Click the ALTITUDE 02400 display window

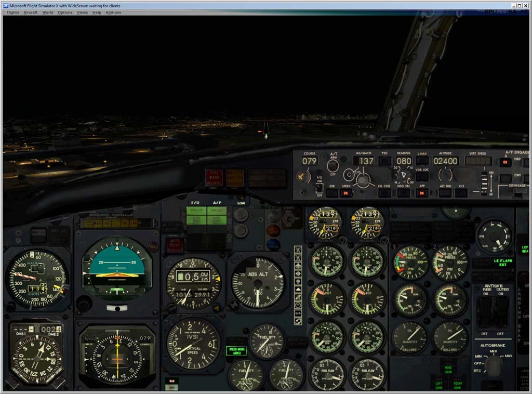coord(445,161)
